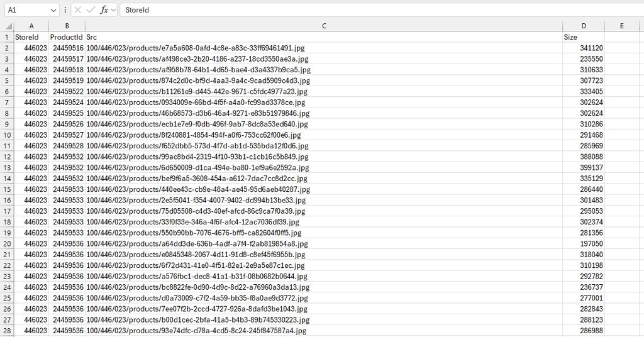
Task: Click the formula bar options dots handle
Action: [65, 10]
